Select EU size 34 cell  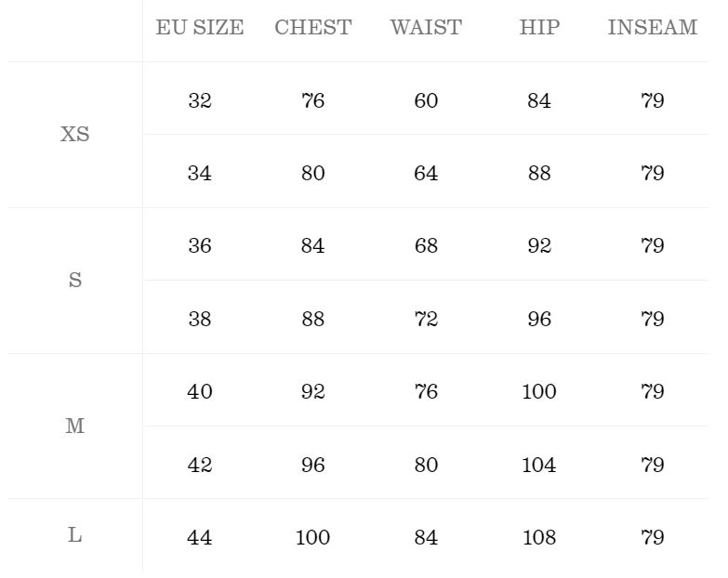pyautogui.click(x=200, y=174)
